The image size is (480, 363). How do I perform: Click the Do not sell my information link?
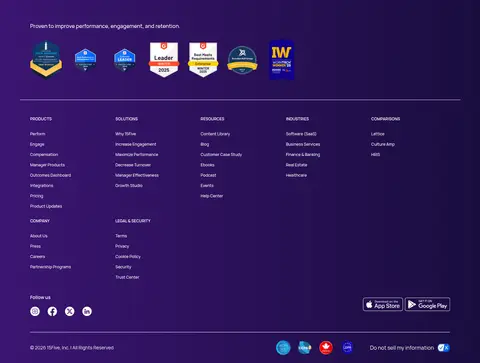pos(402,348)
